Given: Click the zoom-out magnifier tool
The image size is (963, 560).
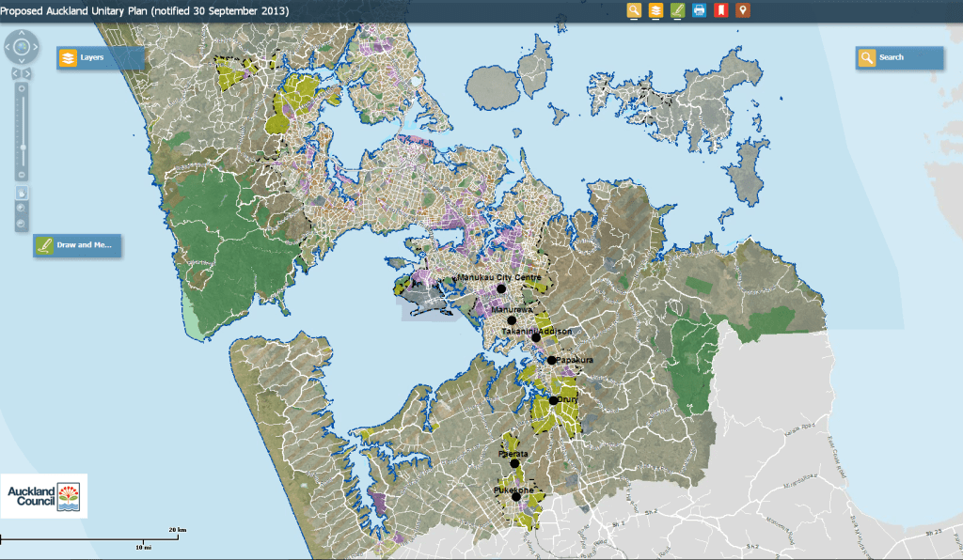Looking at the screenshot, I should point(21,223).
